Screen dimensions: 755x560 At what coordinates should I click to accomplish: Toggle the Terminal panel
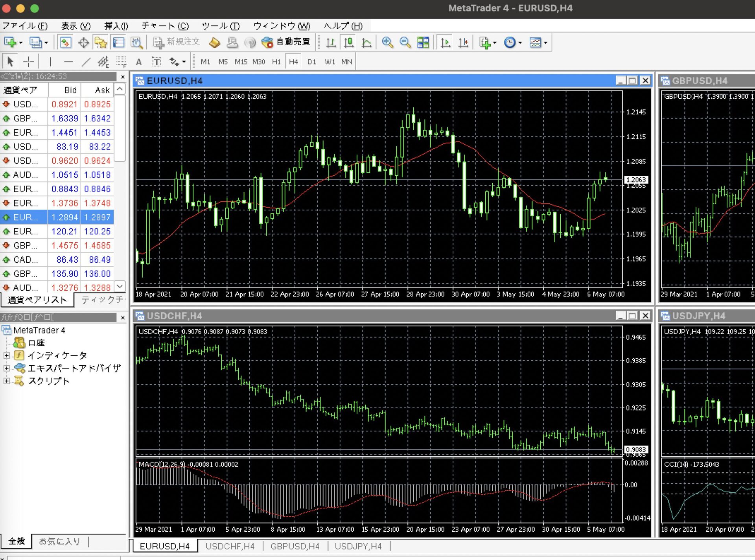118,42
